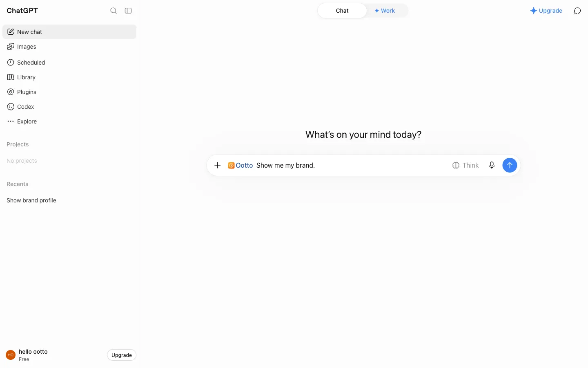Start voice dictation with the microphone icon
Viewport: 588px width, 368px height.
click(492, 165)
